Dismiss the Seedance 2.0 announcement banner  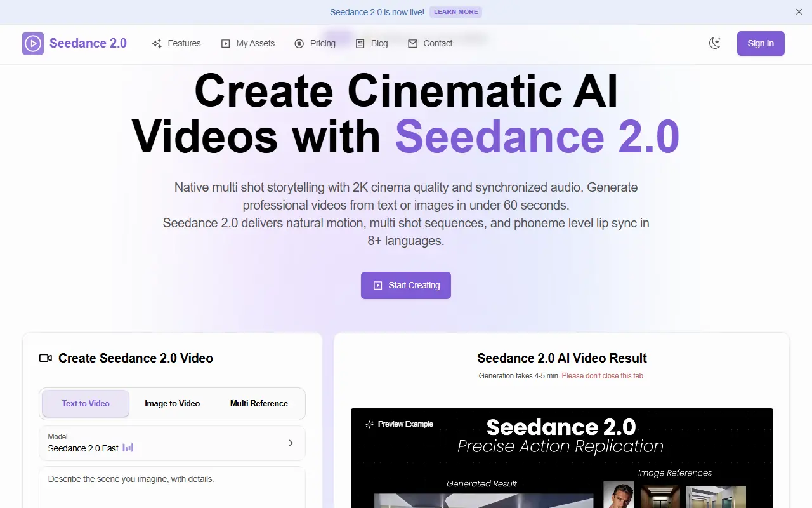click(799, 11)
